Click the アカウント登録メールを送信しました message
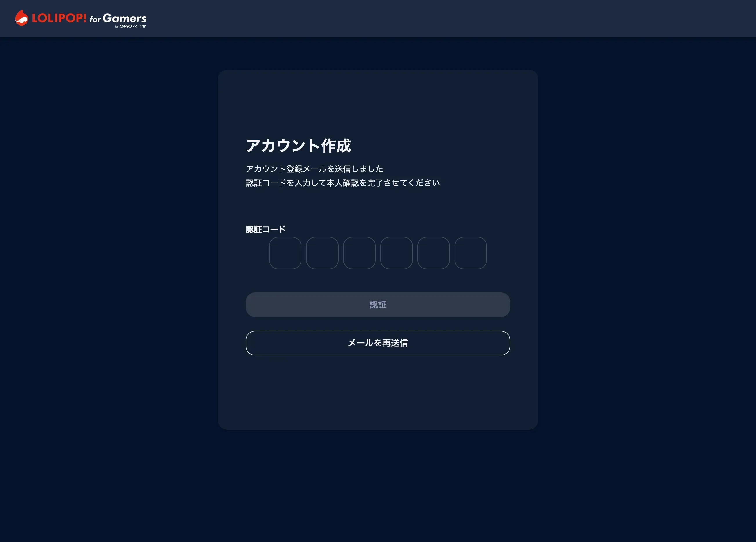 [x=314, y=169]
